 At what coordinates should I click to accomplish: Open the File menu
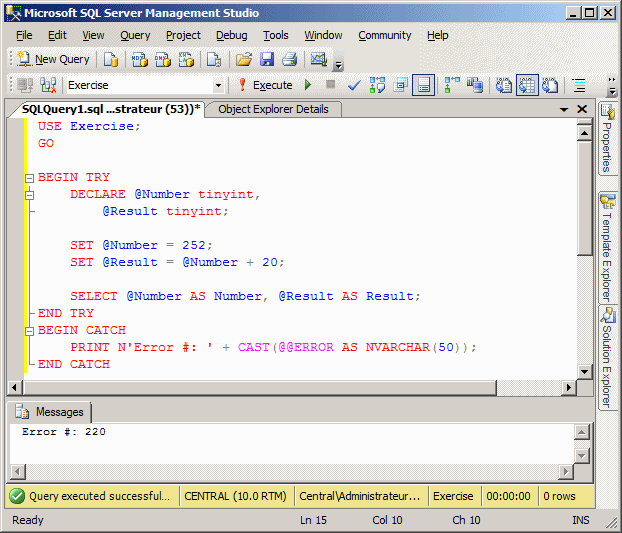24,35
